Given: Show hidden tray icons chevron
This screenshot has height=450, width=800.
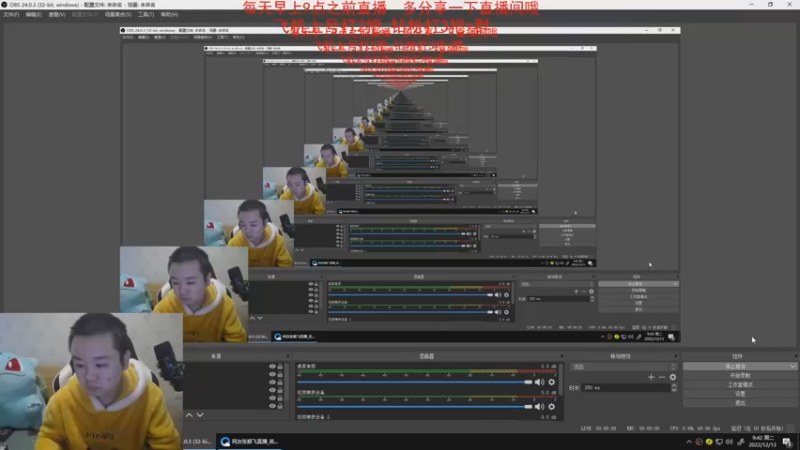Looking at the screenshot, I should (689, 442).
